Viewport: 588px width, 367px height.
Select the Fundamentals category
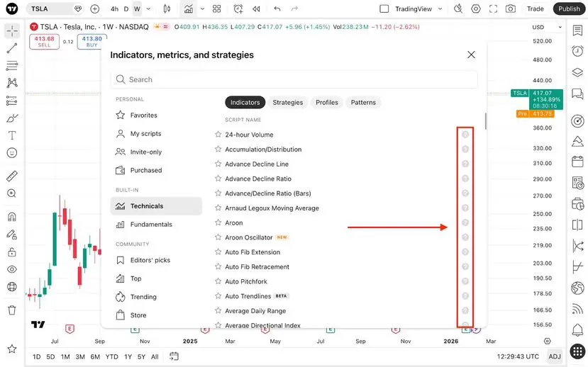(156, 225)
